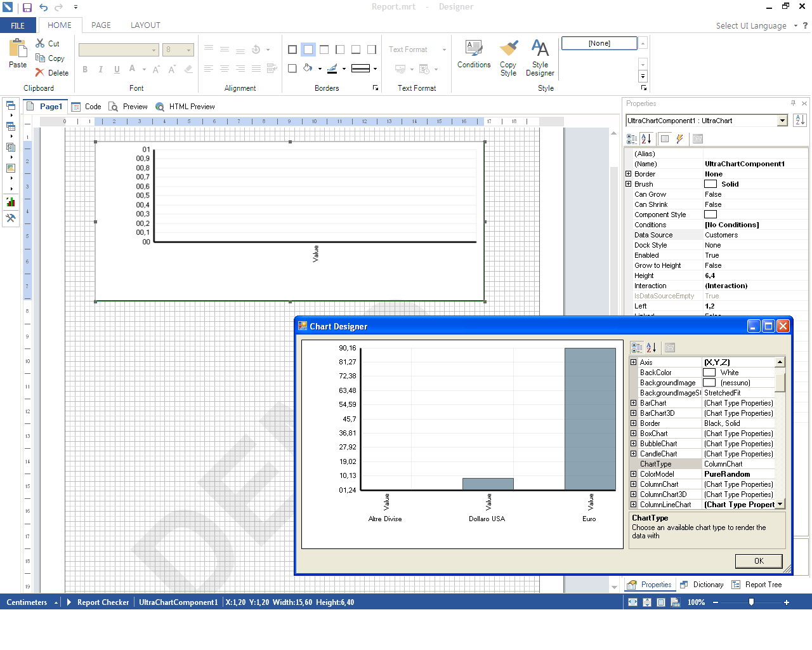
Task: Open the Select UI Language dropdown
Action: click(x=756, y=26)
